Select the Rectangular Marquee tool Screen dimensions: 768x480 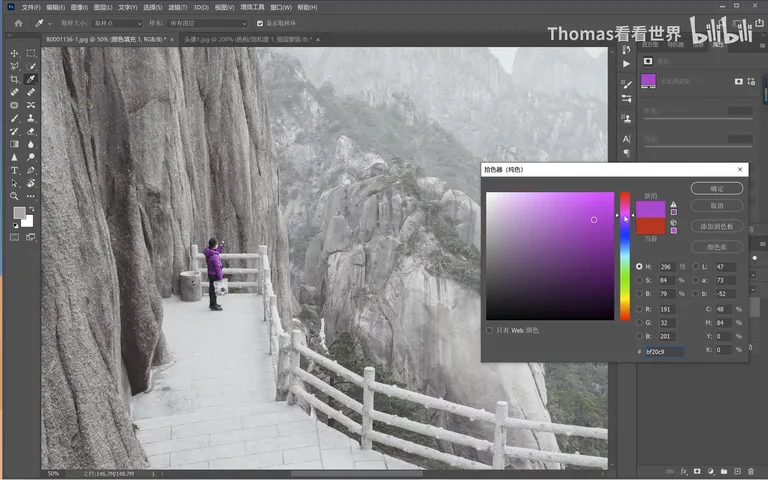pyautogui.click(x=31, y=53)
